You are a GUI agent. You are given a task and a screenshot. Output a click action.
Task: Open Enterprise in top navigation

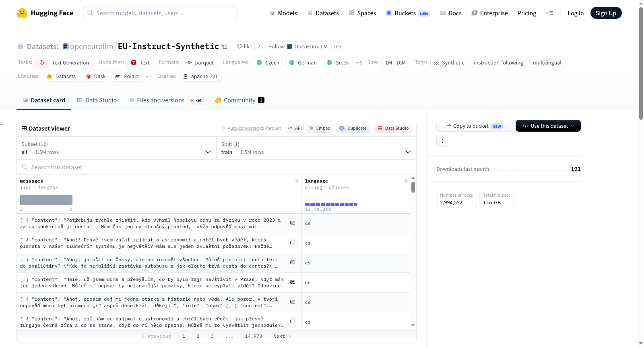[489, 13]
